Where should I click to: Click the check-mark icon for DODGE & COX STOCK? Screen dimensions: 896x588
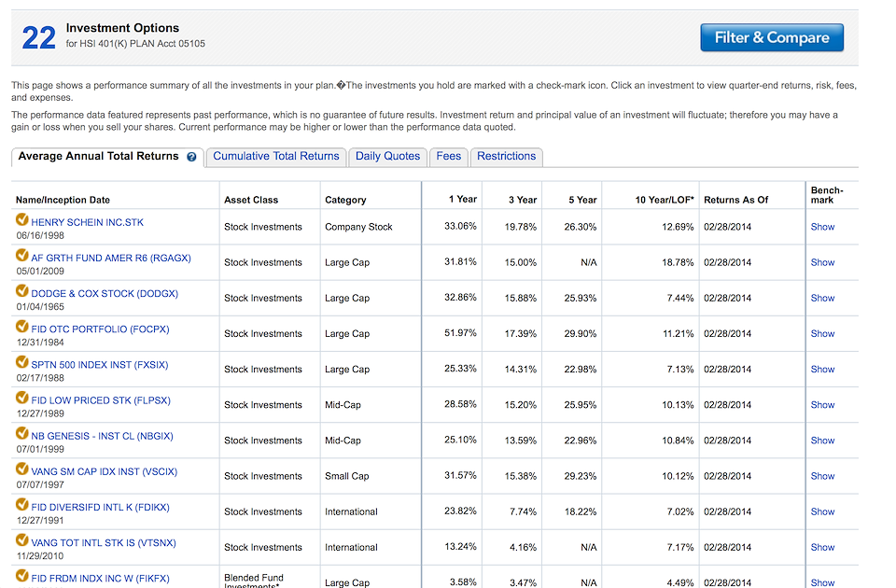coord(22,290)
